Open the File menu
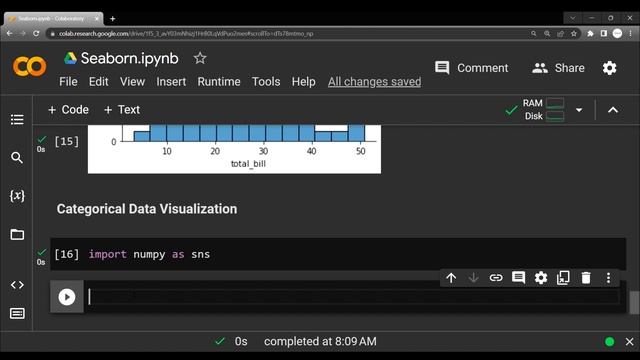This screenshot has width=640, height=360. 68,82
